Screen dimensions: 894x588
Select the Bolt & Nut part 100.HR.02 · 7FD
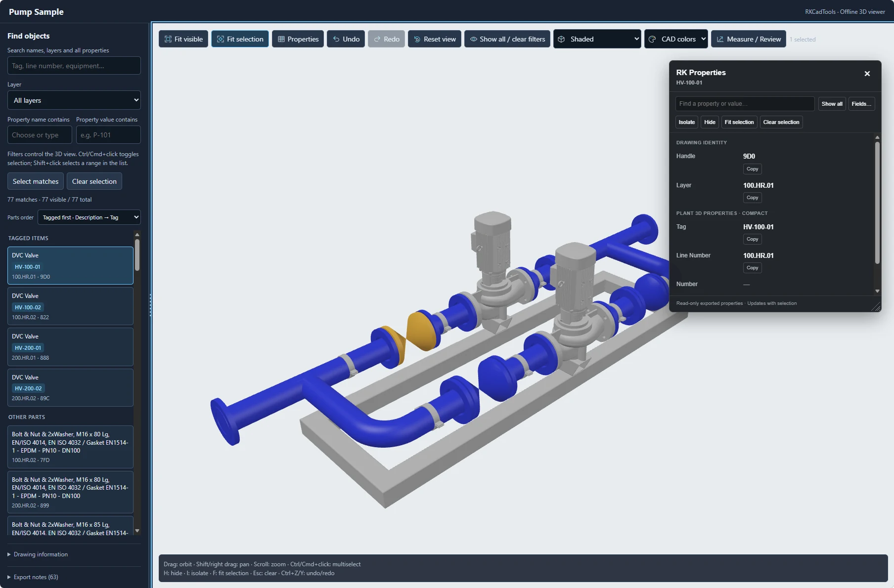[x=70, y=447]
